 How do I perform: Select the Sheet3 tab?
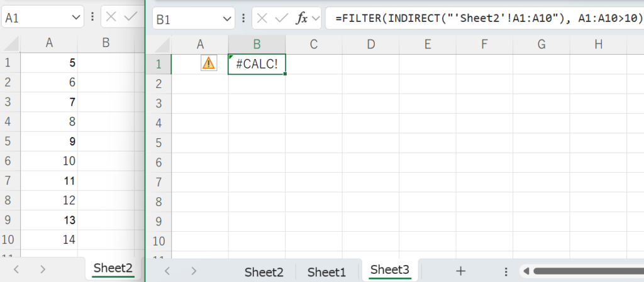click(x=389, y=270)
